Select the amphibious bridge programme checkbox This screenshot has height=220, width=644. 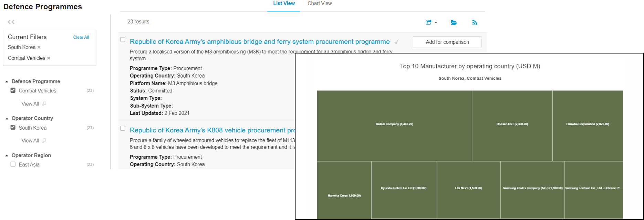point(123,40)
